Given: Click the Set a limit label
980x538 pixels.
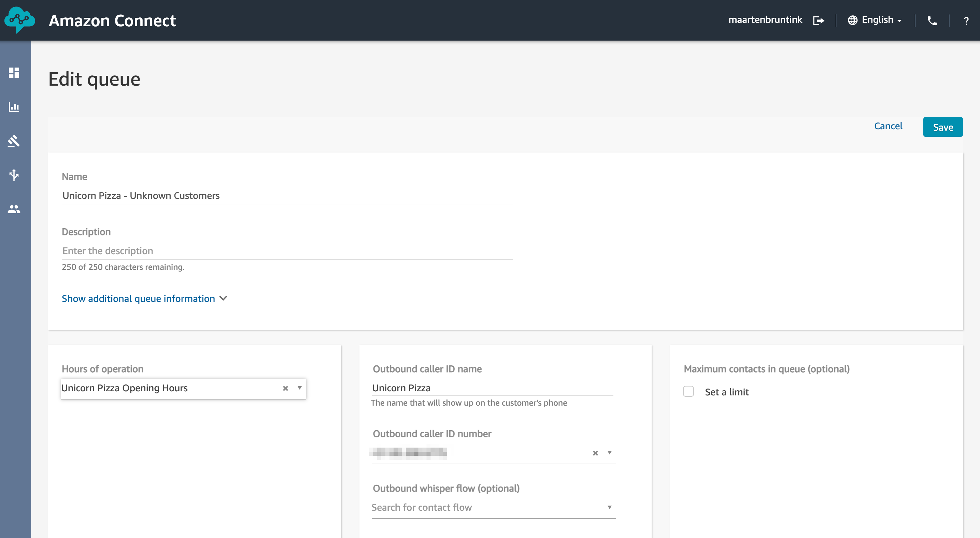Looking at the screenshot, I should pyautogui.click(x=727, y=392).
